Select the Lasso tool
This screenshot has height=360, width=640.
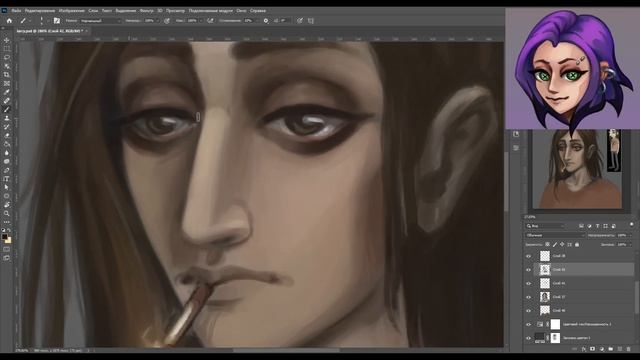(x=7, y=58)
